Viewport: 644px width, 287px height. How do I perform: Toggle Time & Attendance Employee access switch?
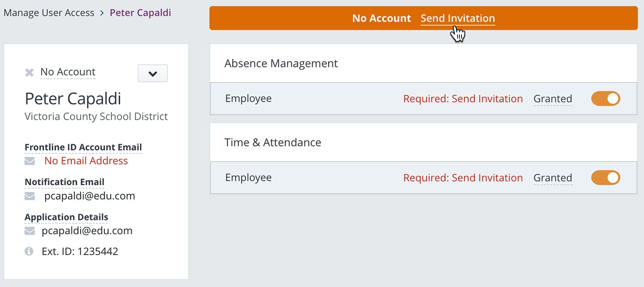click(605, 178)
